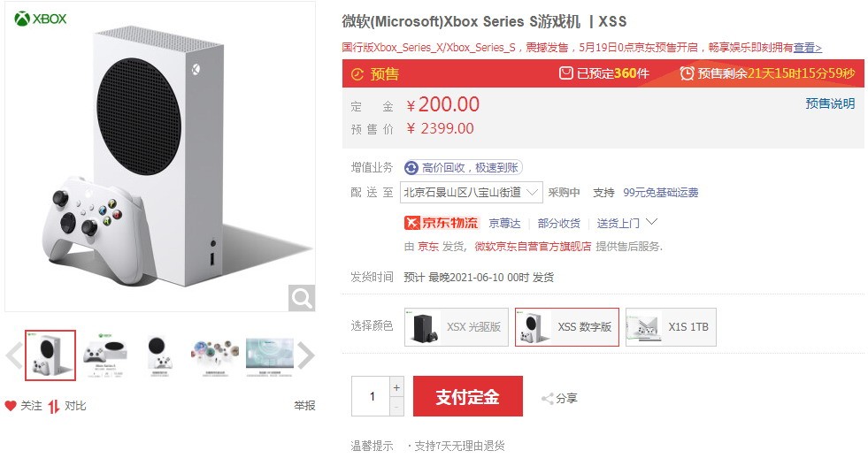This screenshot has height=466, width=868.
Task: Select the second product thumbnail with controller
Action: point(105,355)
